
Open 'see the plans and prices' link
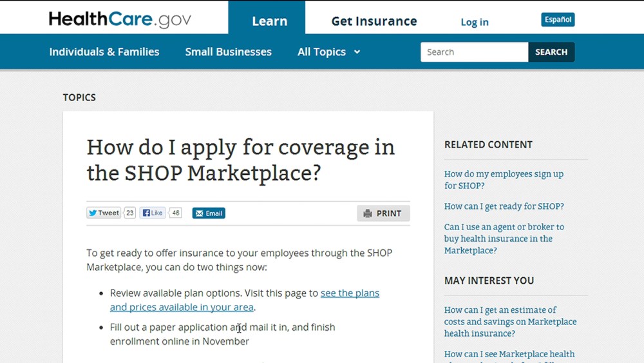(x=350, y=293)
